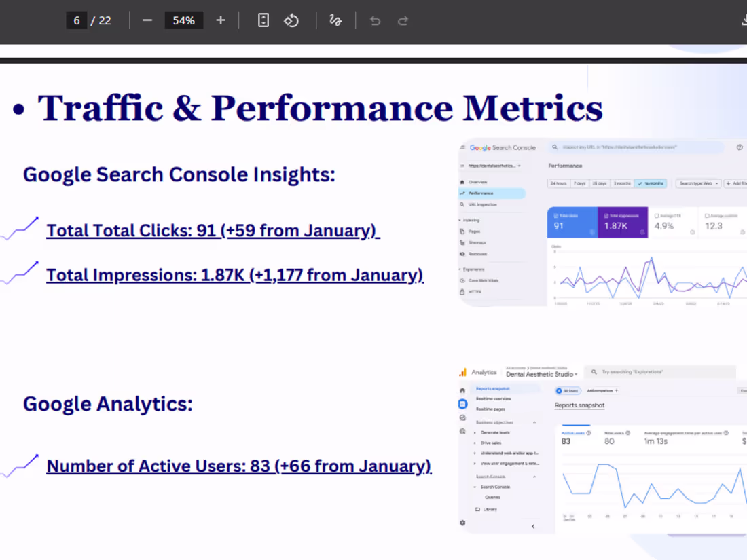Click the Analytics Reports icon
This screenshot has width=747, height=560.
tap(462, 404)
